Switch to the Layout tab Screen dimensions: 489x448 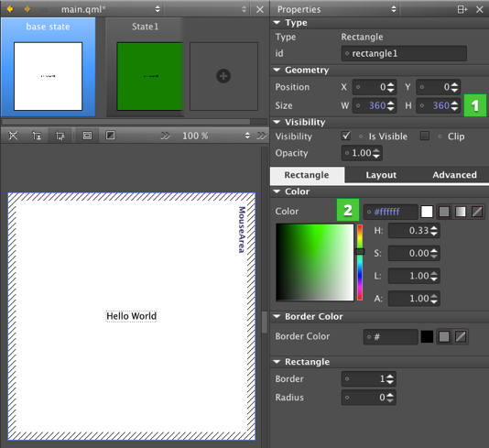(x=381, y=175)
